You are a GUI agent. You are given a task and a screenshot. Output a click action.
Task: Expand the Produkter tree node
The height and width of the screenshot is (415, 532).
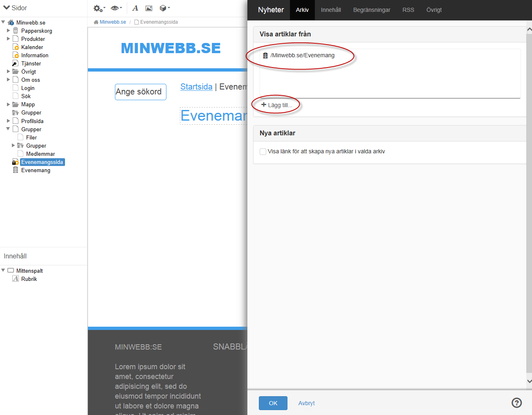[8, 38]
